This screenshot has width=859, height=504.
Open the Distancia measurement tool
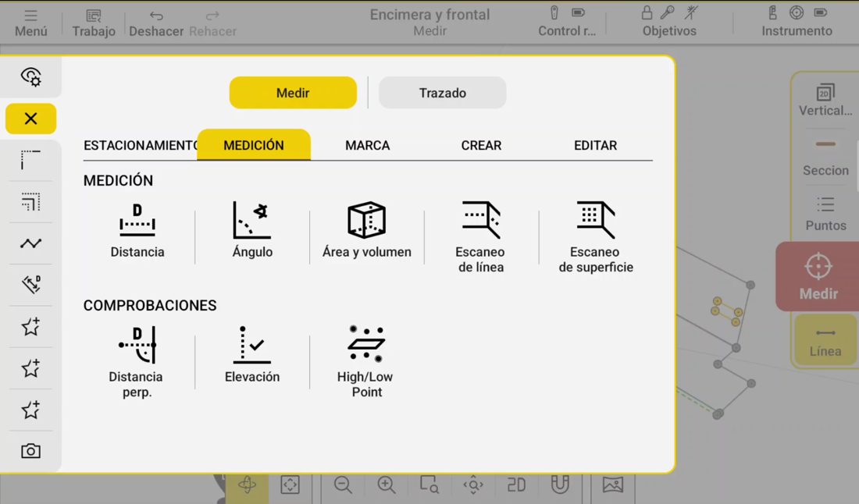137,230
